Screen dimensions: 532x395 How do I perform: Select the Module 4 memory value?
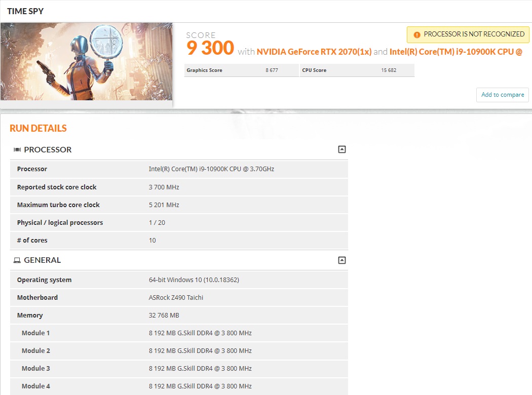coord(200,386)
